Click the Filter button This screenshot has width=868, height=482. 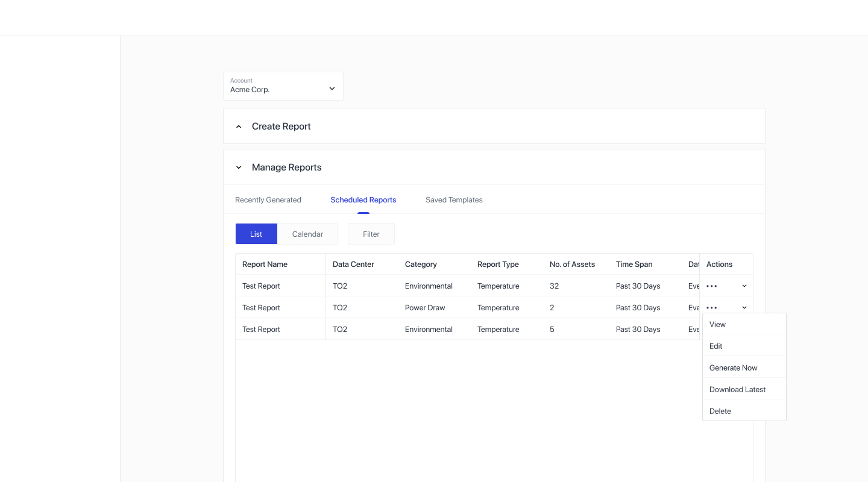pyautogui.click(x=371, y=234)
